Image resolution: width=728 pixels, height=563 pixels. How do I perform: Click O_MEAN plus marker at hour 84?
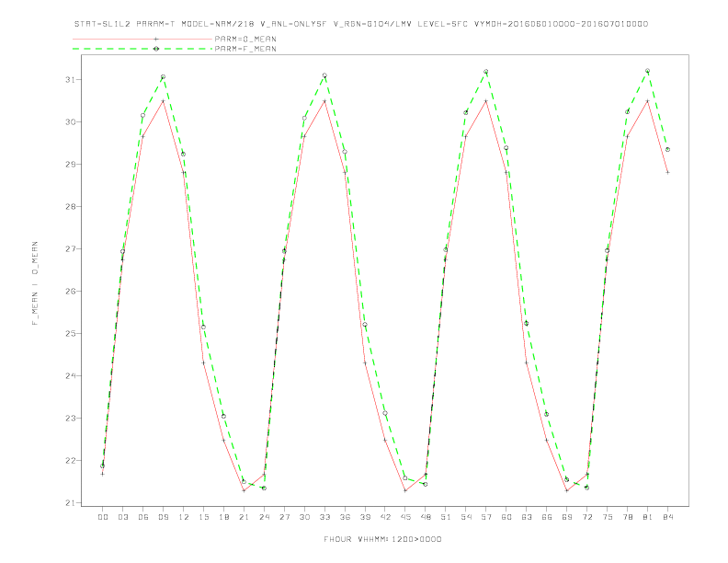coord(667,172)
